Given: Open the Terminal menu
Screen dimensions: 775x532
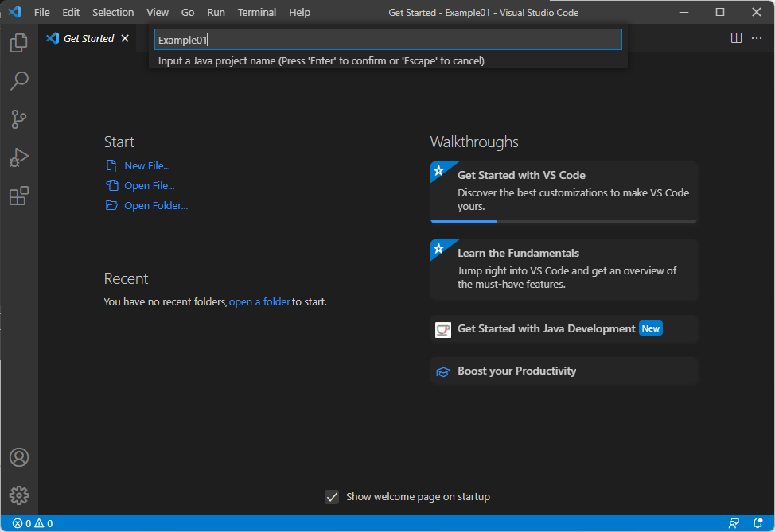Looking at the screenshot, I should point(256,13).
